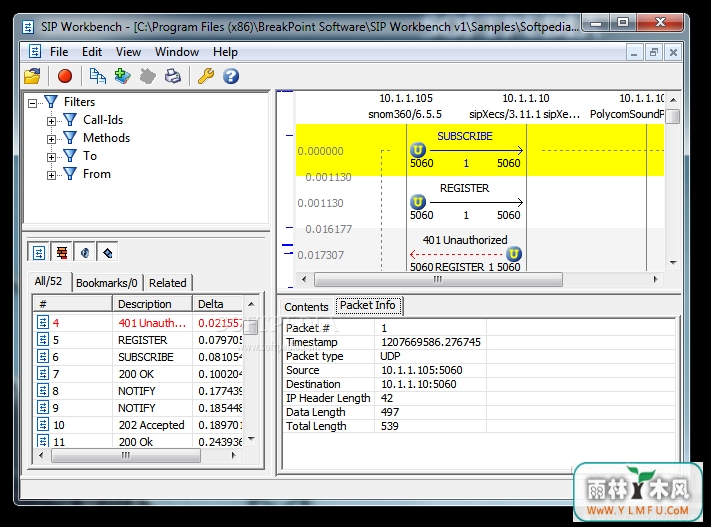This screenshot has height=527, width=711.
Task: Open a capture file with folder icon
Action: (x=32, y=76)
